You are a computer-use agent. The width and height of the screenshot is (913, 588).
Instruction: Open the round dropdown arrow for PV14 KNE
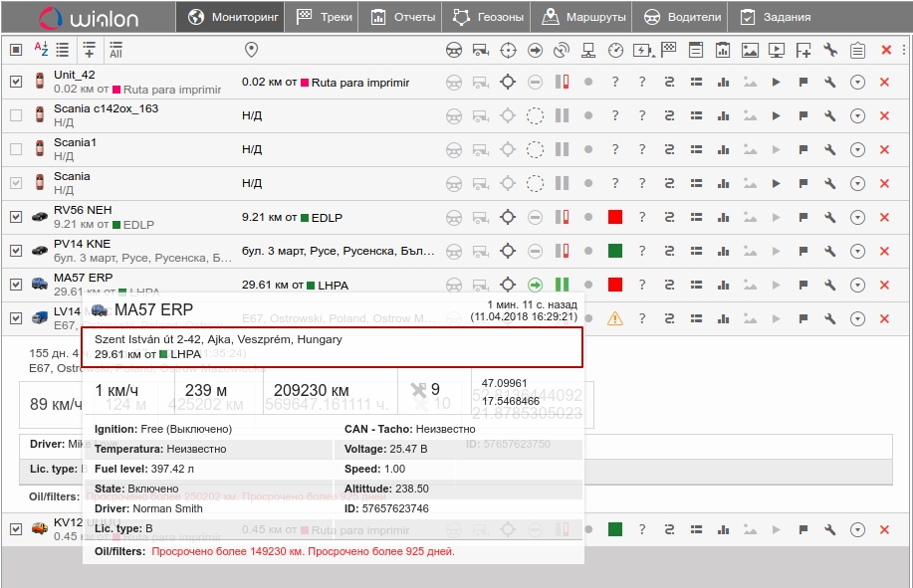(x=857, y=251)
